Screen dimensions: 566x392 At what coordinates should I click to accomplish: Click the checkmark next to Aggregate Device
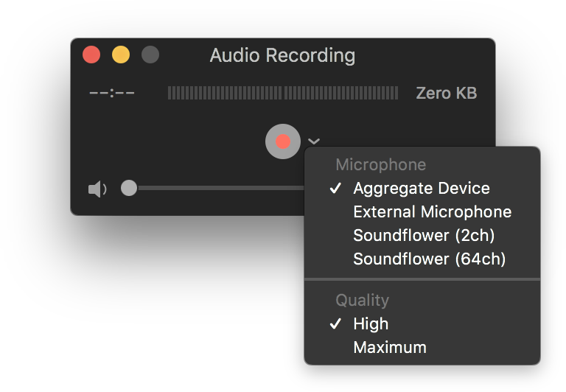click(336, 188)
